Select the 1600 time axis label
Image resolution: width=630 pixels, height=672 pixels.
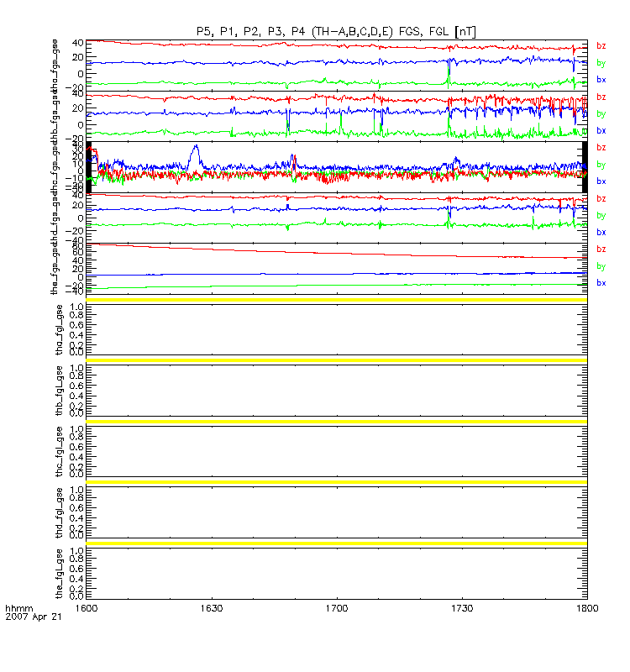pyautogui.click(x=87, y=608)
